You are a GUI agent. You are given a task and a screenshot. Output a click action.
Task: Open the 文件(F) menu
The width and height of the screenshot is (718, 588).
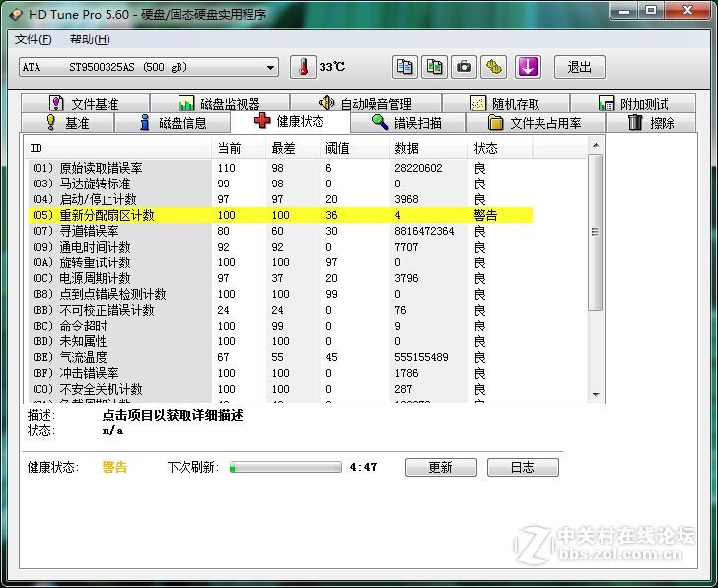pos(33,39)
